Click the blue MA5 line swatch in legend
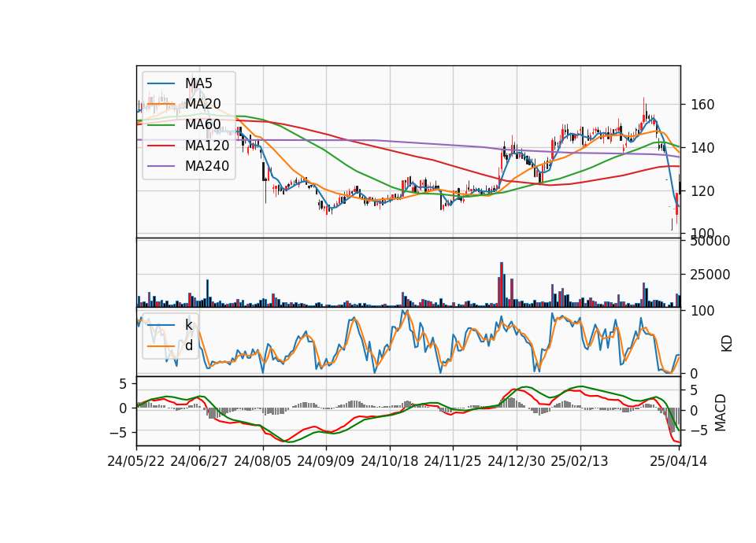756x543 pixels. [161, 83]
